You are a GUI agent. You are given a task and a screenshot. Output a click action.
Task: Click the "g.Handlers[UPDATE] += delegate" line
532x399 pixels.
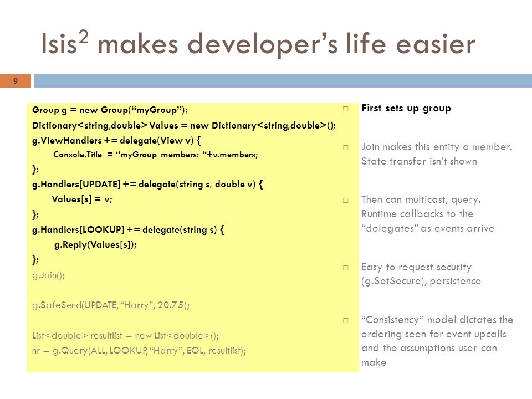(147, 184)
